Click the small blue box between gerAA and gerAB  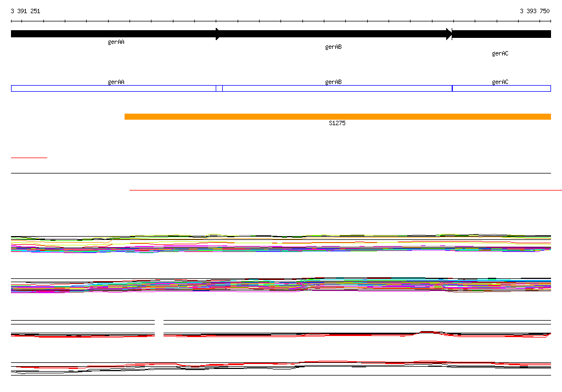coord(220,88)
